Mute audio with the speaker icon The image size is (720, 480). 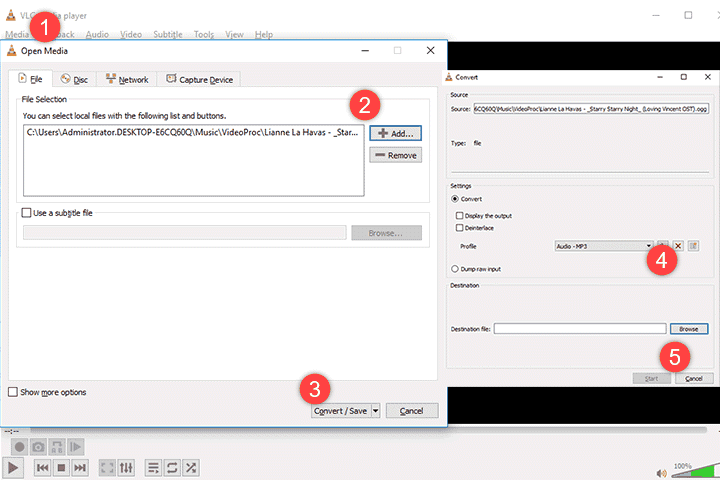[x=661, y=473]
